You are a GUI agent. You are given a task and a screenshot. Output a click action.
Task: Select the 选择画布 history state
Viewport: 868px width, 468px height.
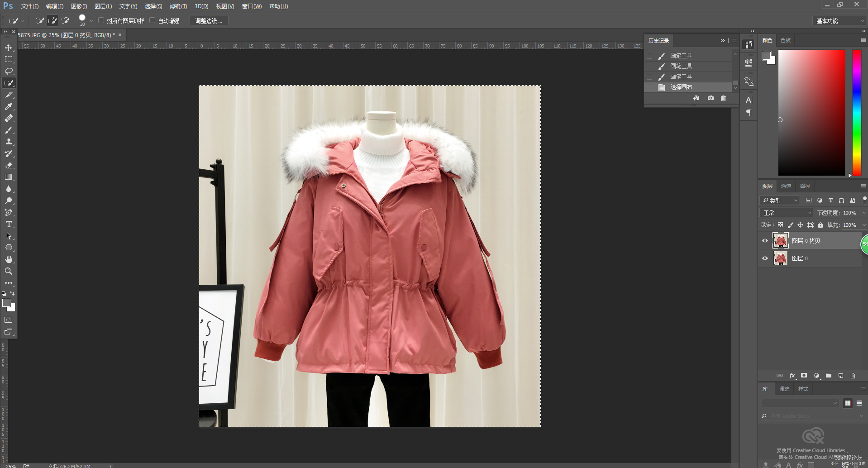click(688, 87)
